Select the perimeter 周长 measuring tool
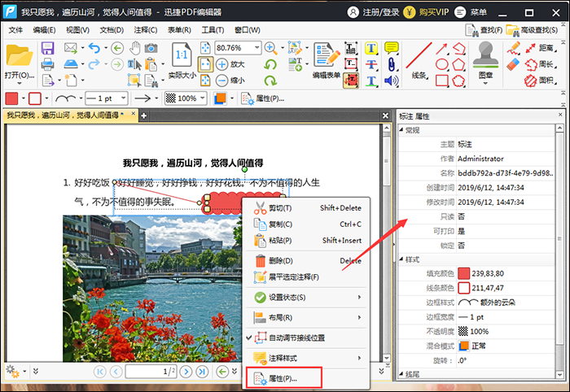 click(x=541, y=64)
